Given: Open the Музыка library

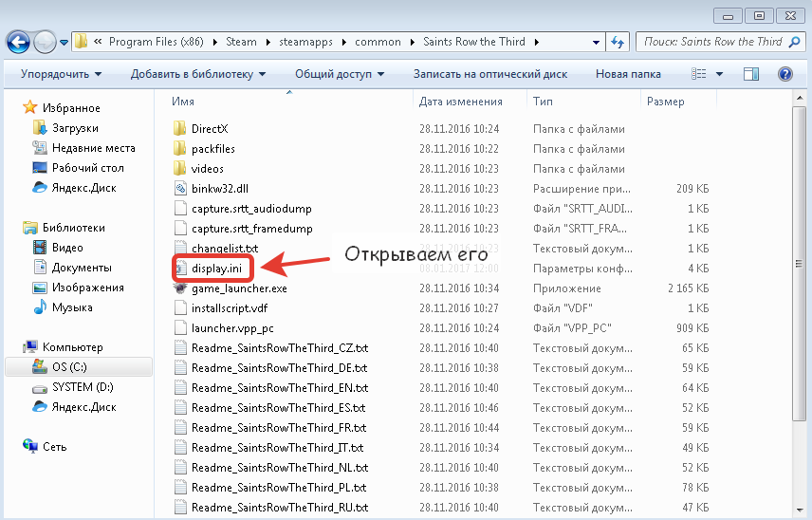Looking at the screenshot, I should [63, 307].
